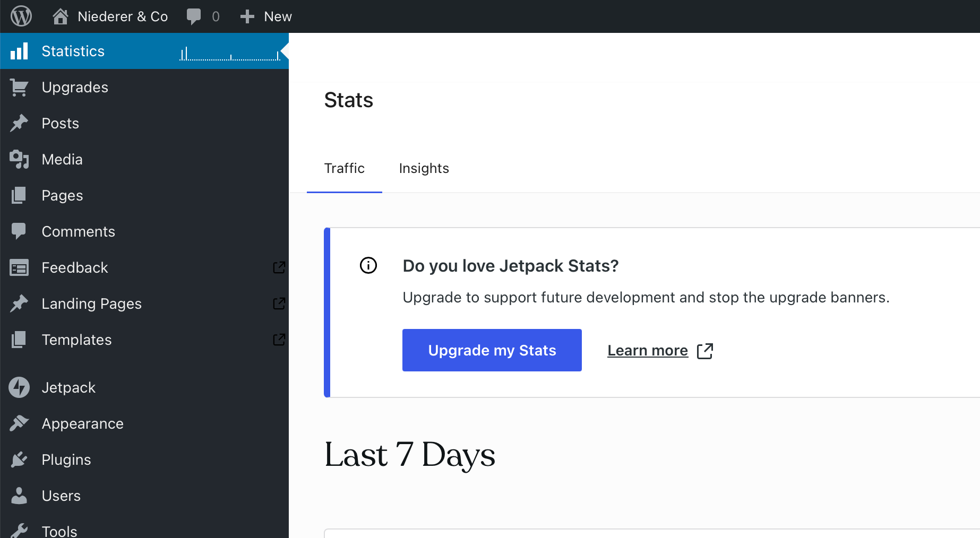Viewport: 980px width, 538px height.
Task: Click the info icon in Jetpack banner
Action: tap(368, 265)
